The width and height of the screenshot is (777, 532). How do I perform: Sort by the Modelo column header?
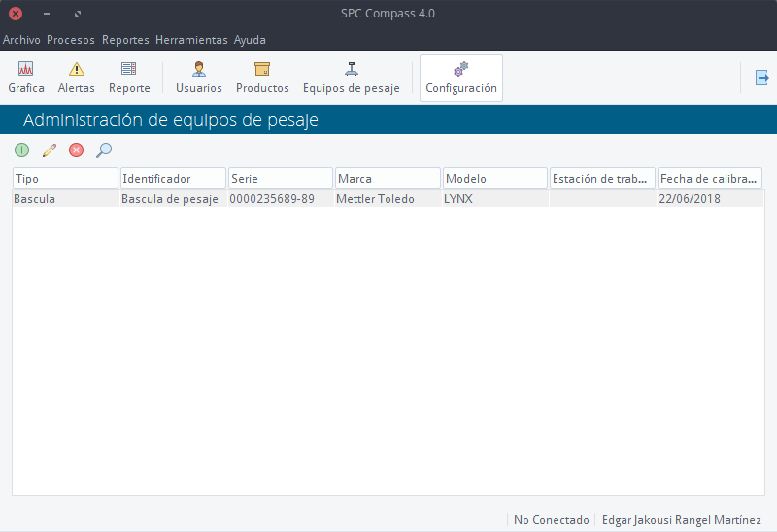click(495, 179)
